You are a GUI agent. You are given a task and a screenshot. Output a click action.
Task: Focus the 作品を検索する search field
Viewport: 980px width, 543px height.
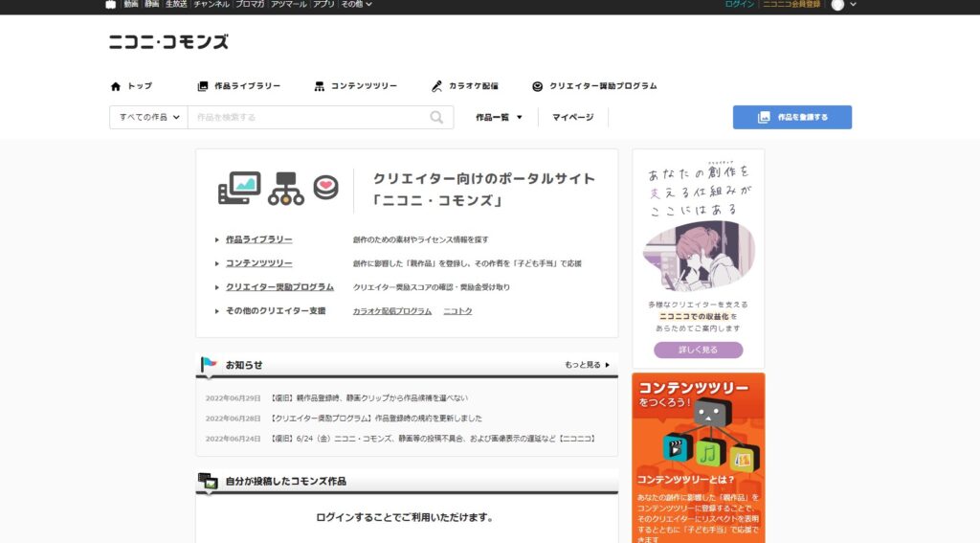pyautogui.click(x=306, y=117)
